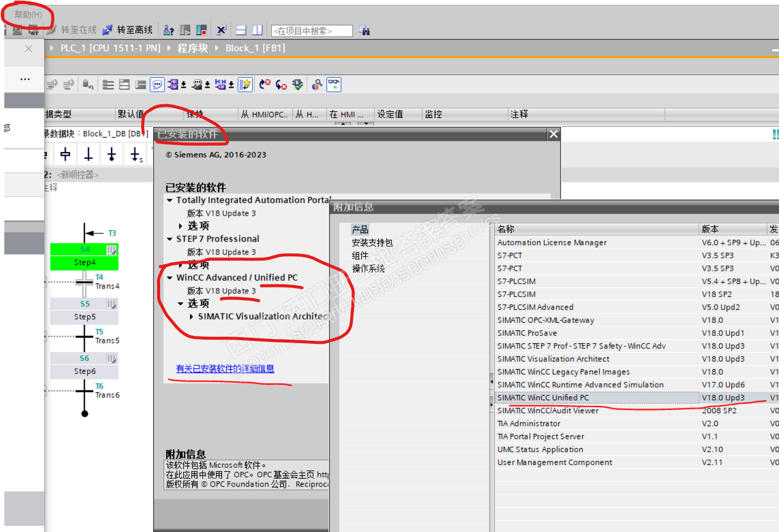779x532 pixels.
Task: Click the colored circles magnifier icon
Action: click(317, 85)
